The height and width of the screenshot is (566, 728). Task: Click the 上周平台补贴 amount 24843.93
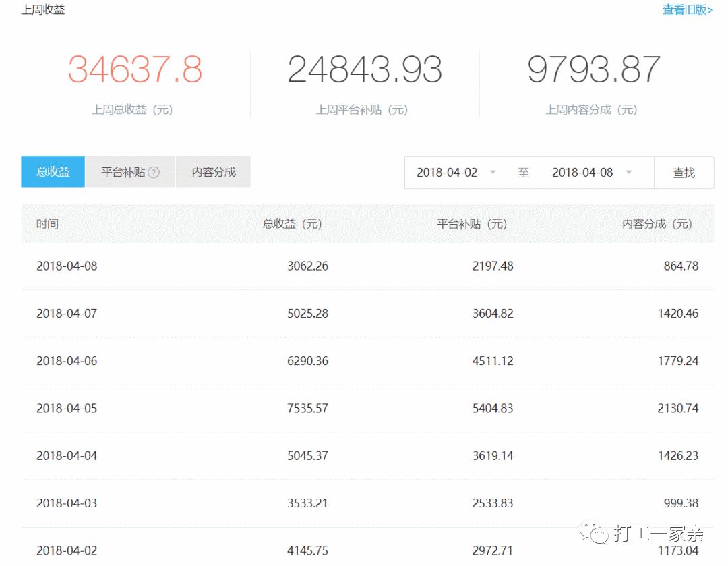365,69
